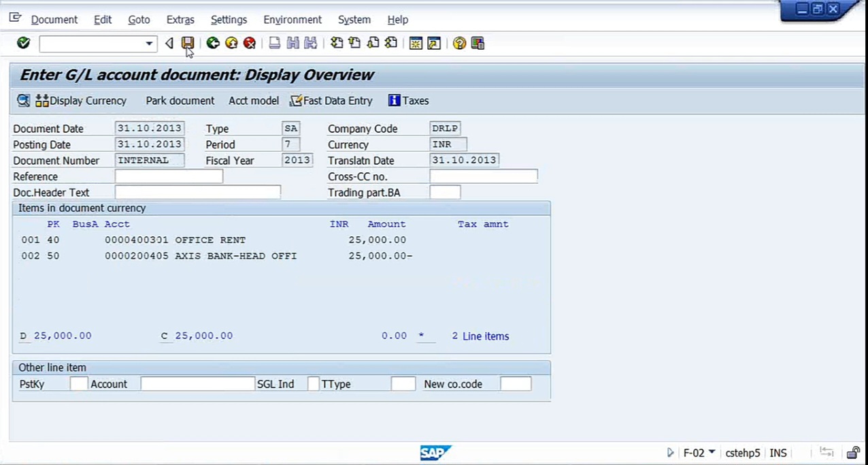
Task: Click the Reference input field
Action: [x=169, y=176]
